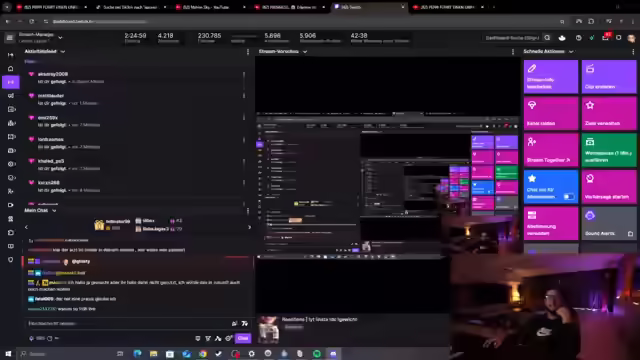Viewport: 640px width, 360px height.
Task: Go to previous leaderboard item with left arrow
Action: pos(27,227)
